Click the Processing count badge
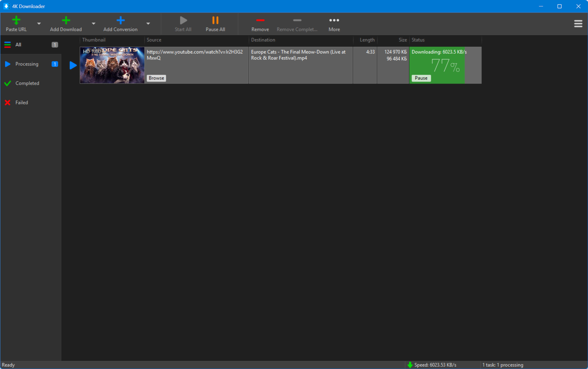The image size is (588, 369). (55, 64)
